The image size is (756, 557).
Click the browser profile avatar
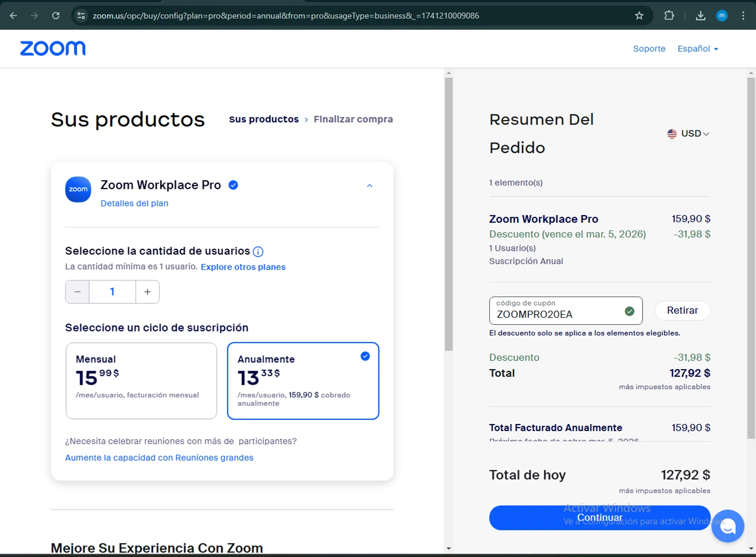tap(722, 16)
